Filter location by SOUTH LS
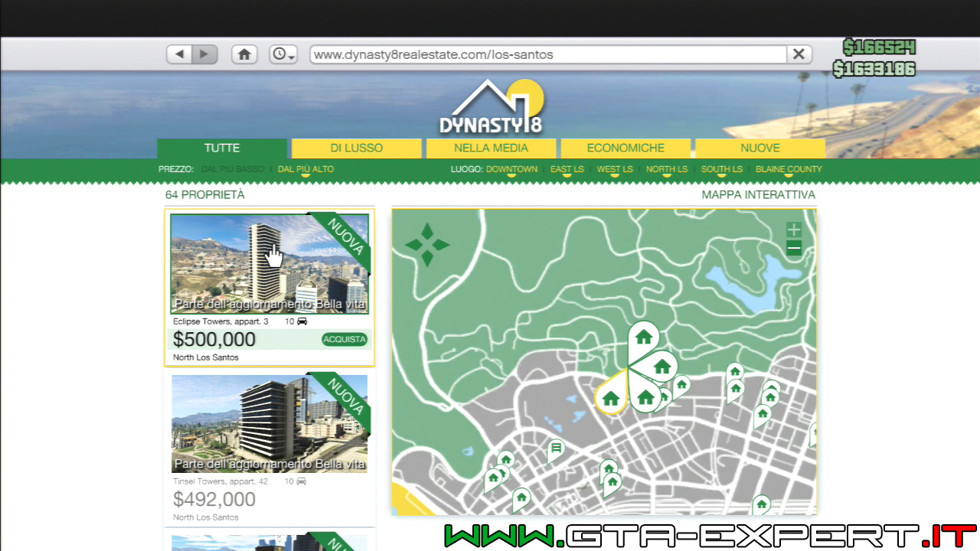 click(722, 169)
